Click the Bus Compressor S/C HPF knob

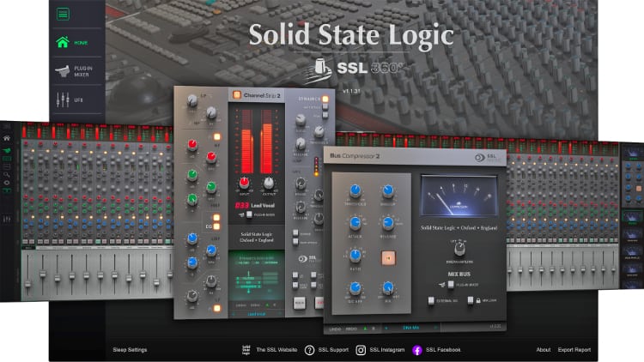(355, 287)
